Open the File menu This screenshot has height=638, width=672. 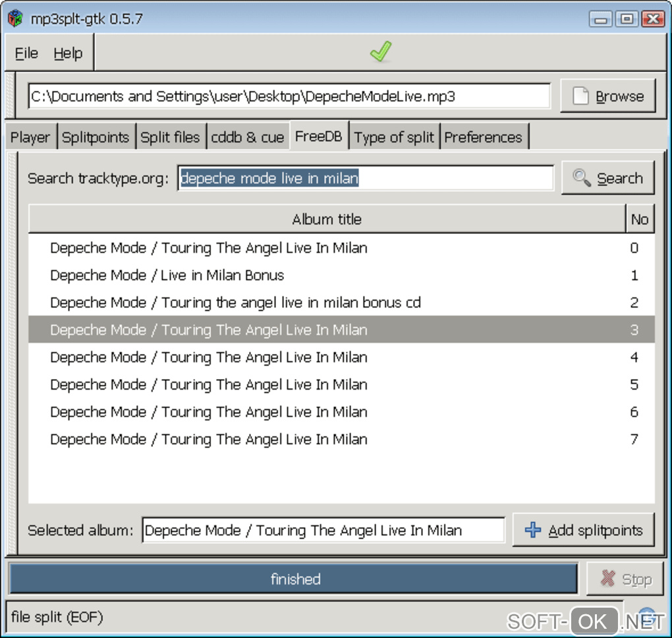click(26, 53)
